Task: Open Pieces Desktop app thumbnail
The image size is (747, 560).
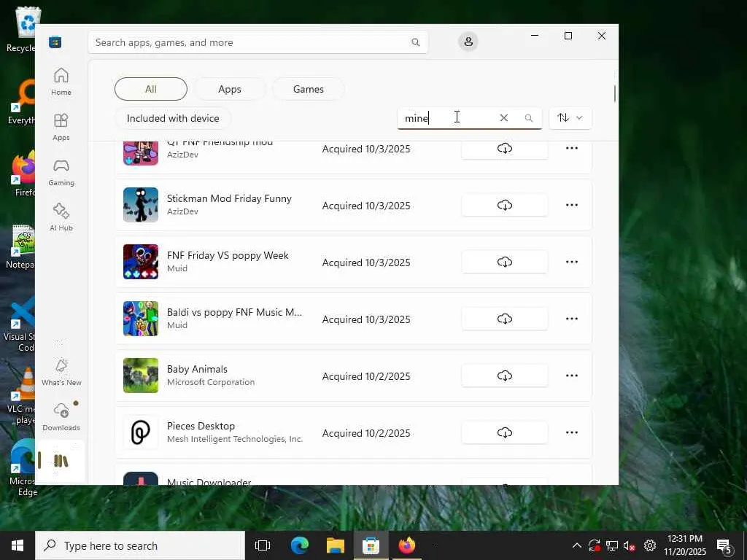Action: click(141, 432)
